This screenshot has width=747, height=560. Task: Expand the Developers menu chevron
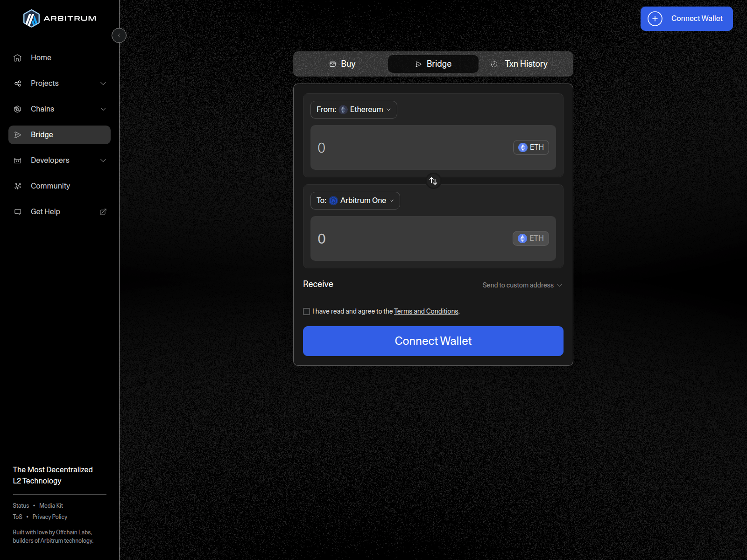(x=103, y=161)
